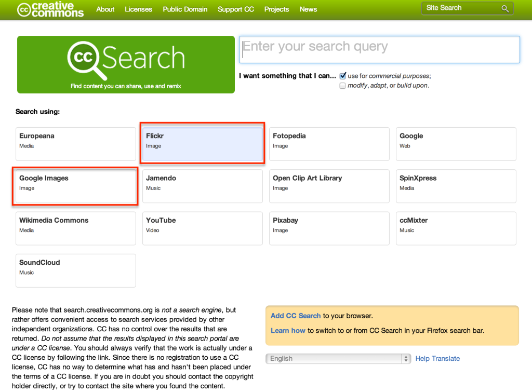The image size is (532, 392).
Task: Select Open Clip Art Library search
Action: pos(329,186)
